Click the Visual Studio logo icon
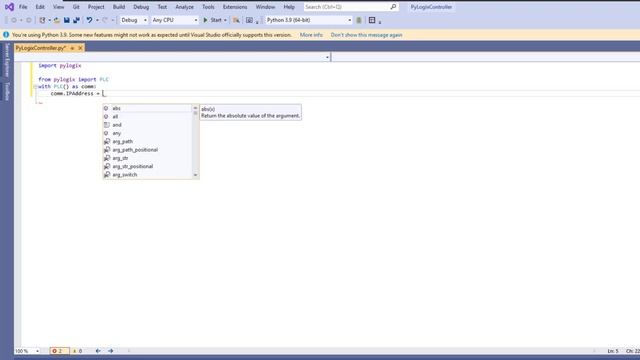 pos(9,7)
